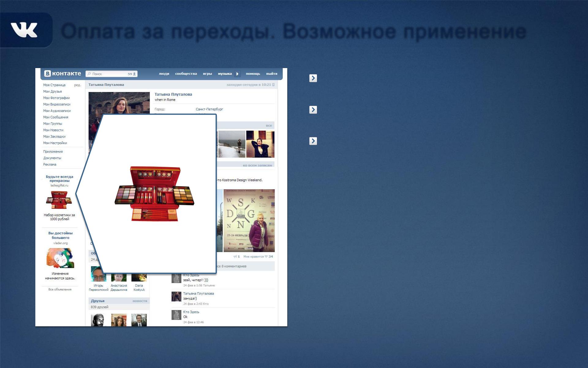The width and height of the screenshot is (588, 368).
Task: Open the snowy seaside photo thumbnail
Action: coord(232,144)
